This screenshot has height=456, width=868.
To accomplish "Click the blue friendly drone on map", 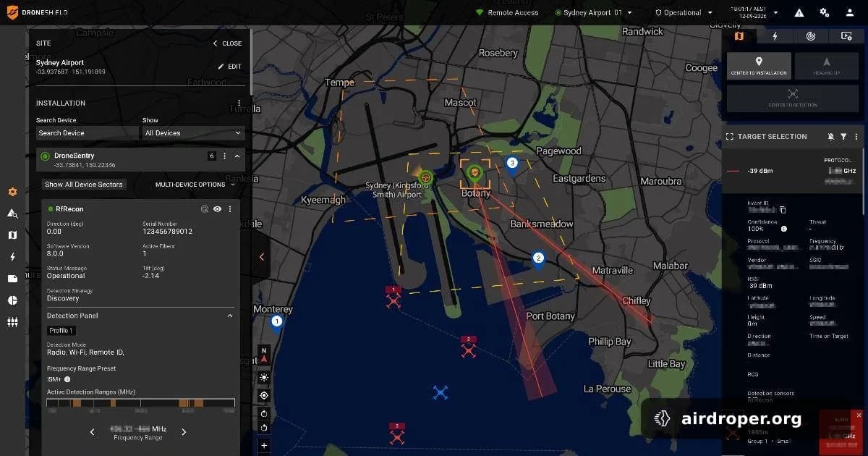I will pos(441,392).
